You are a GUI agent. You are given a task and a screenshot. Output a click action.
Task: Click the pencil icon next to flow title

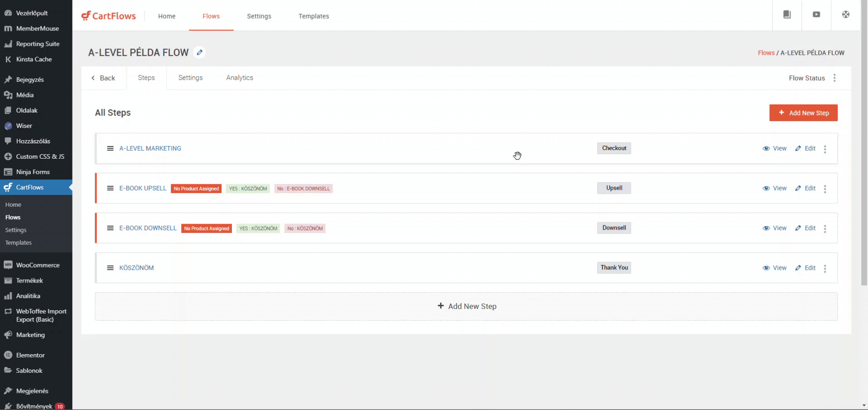[199, 53]
